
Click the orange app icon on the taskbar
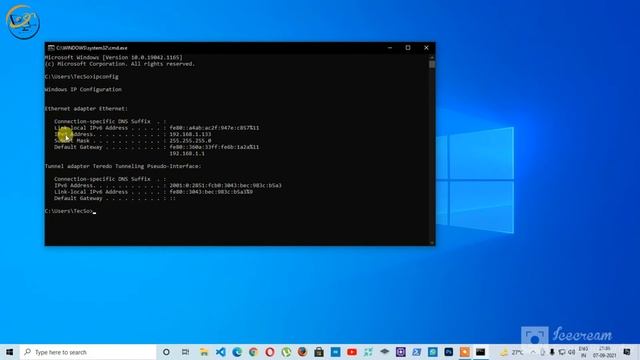tap(464, 352)
